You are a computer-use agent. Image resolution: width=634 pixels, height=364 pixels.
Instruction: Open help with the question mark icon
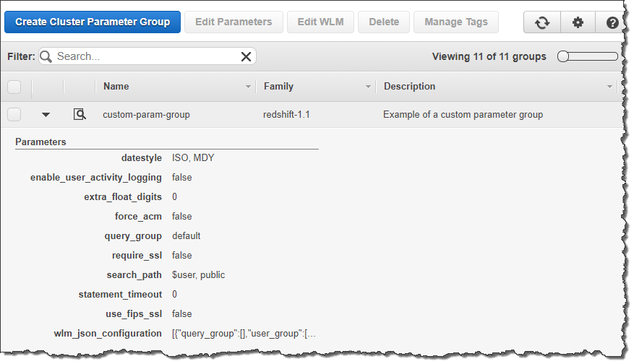click(x=612, y=22)
